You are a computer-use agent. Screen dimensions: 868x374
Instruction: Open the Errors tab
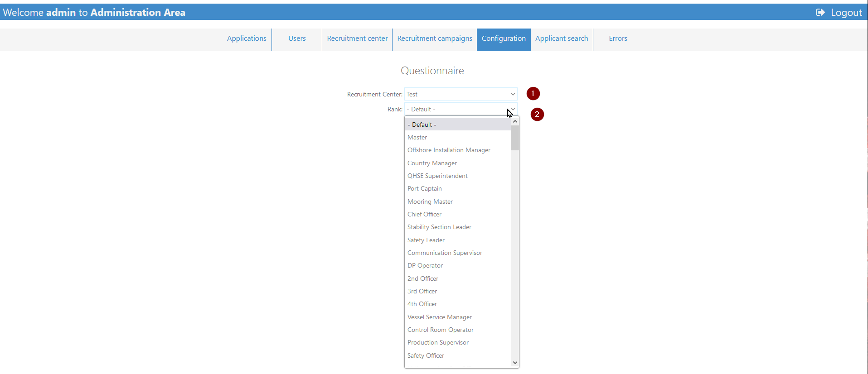point(618,38)
